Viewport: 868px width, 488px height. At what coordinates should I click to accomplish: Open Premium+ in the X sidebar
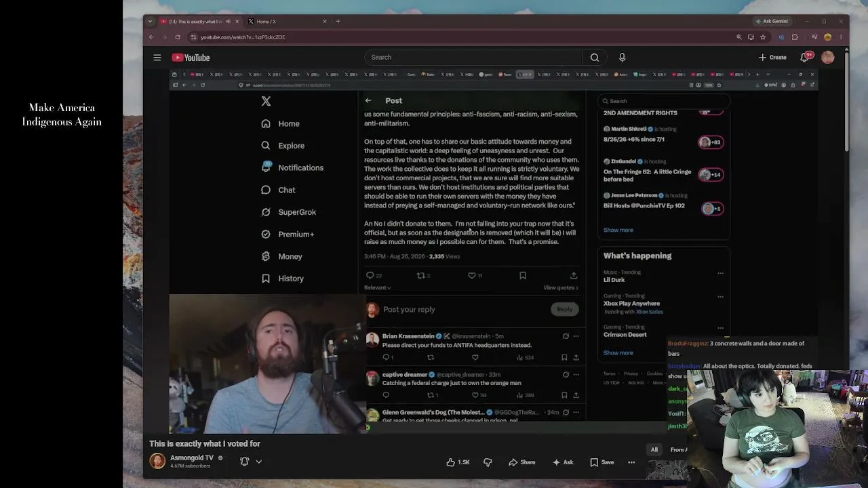pyautogui.click(x=288, y=235)
